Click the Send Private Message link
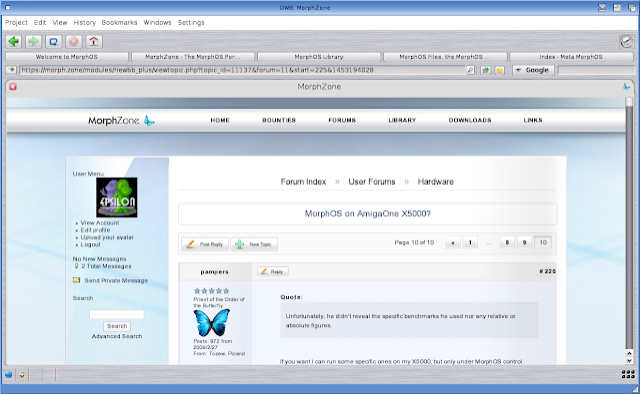Viewport: 640px width, 394px height. click(x=116, y=280)
